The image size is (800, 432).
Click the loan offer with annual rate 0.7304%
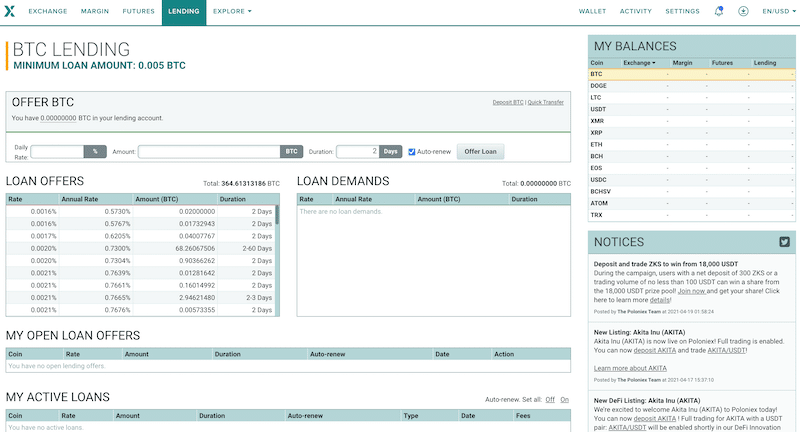click(x=140, y=261)
